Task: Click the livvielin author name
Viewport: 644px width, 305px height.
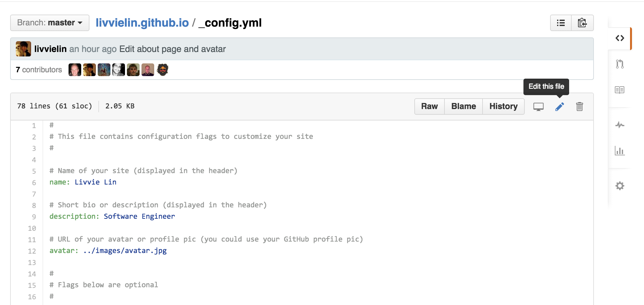Action: 50,49
